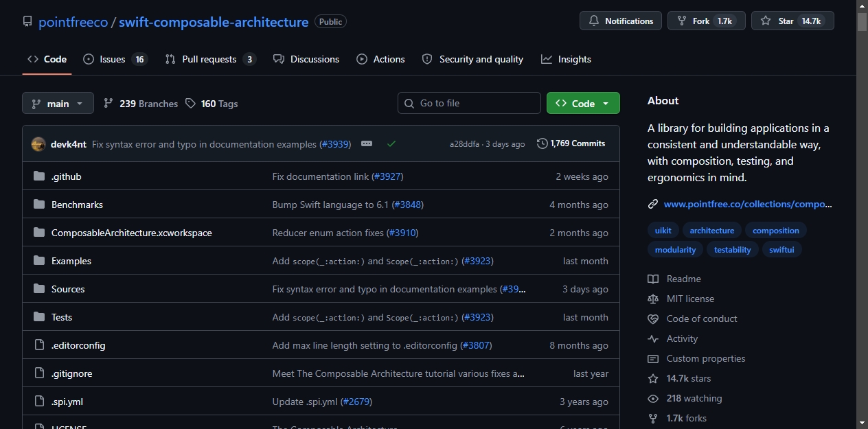Select the modularity topic tag
The height and width of the screenshot is (429, 868).
[676, 249]
